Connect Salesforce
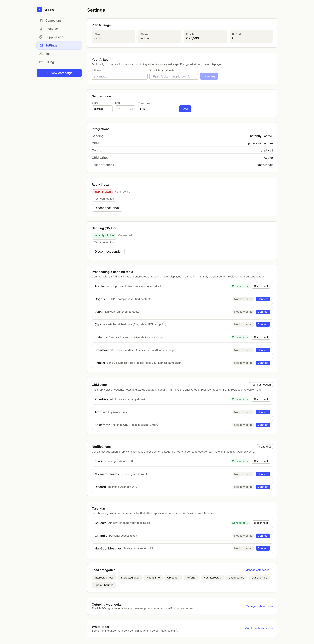The width and height of the screenshot is (314, 644). pyautogui.click(x=263, y=425)
